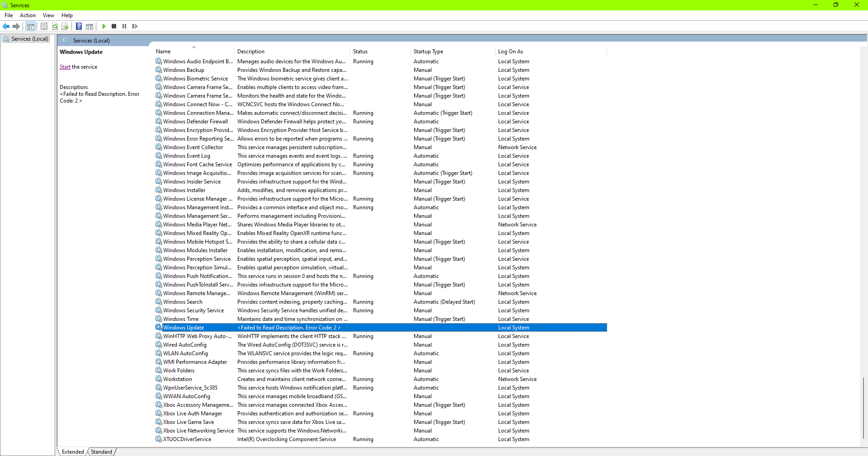Open Help using the blue question mark icon
The width and height of the screenshot is (868, 456).
[x=79, y=26]
